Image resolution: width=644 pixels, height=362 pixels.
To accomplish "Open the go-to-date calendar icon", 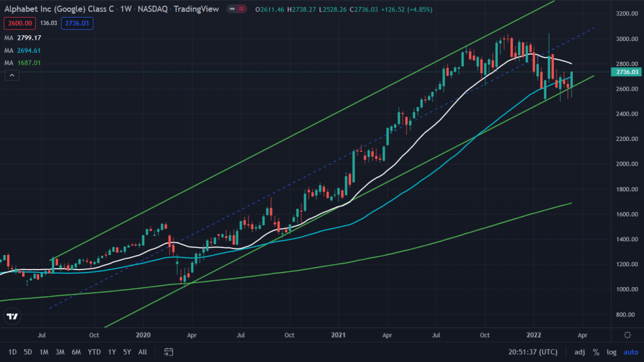I will pyautogui.click(x=169, y=351).
